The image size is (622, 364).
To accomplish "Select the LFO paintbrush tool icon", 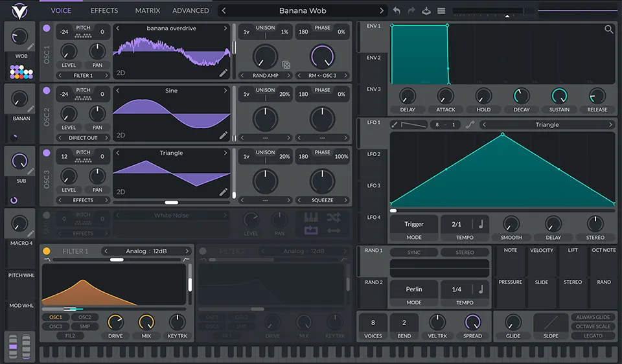I will pos(395,124).
